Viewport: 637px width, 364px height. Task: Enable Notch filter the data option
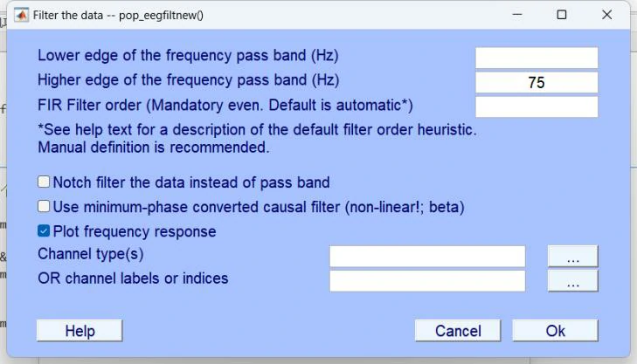(44, 182)
